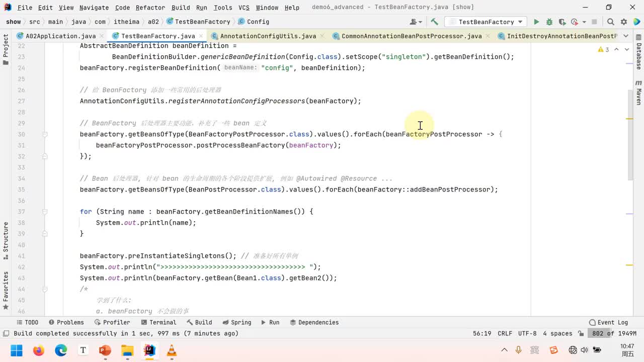644x362 pixels.
Task: Collapse the comment block at line 44
Action: pos(45,289)
